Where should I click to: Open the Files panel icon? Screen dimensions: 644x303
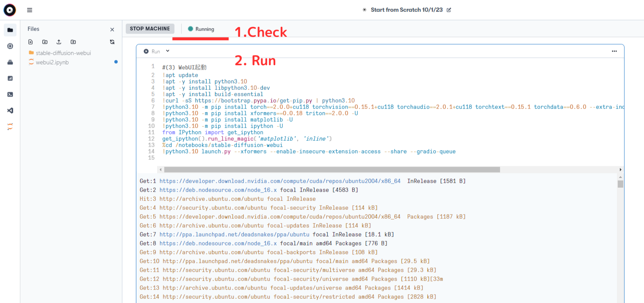coord(10,30)
